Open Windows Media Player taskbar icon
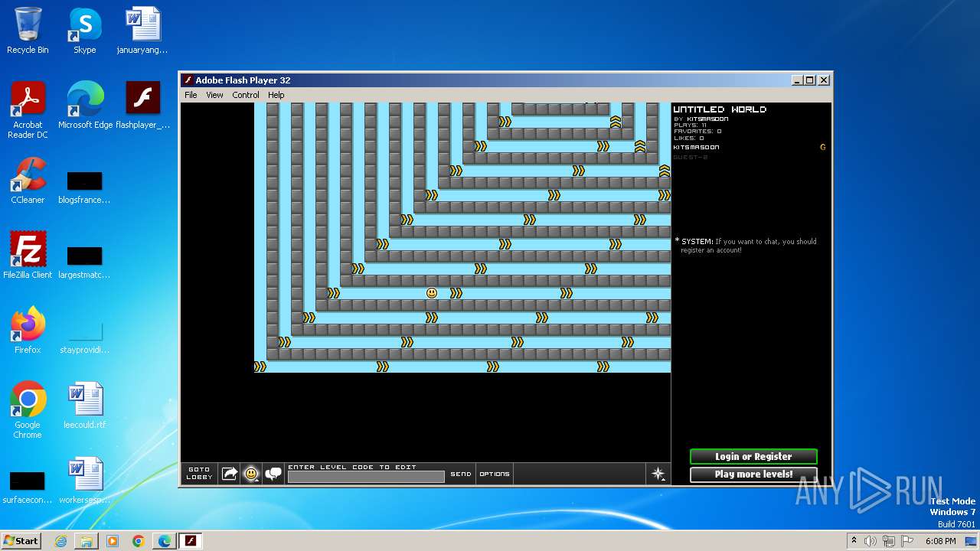Screen dimensions: 980x551 [113, 541]
